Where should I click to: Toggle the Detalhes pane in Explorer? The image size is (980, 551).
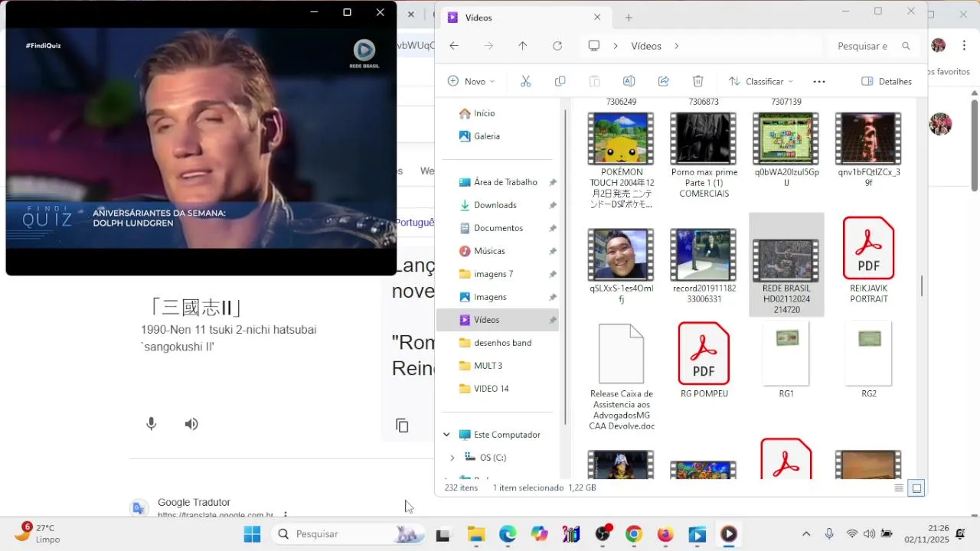point(887,81)
